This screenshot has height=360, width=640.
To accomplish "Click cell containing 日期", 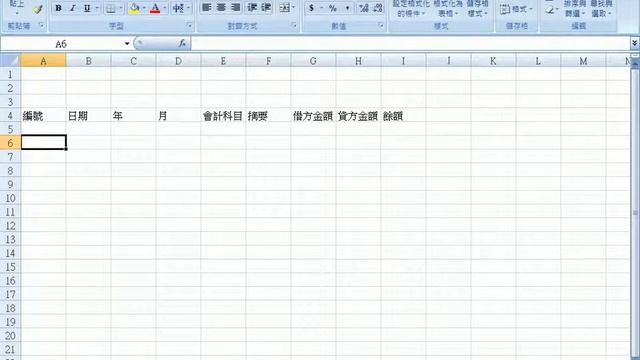I will [88, 116].
